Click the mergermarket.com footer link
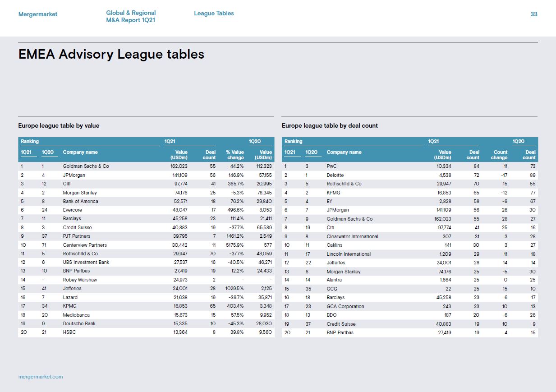 (41, 376)
